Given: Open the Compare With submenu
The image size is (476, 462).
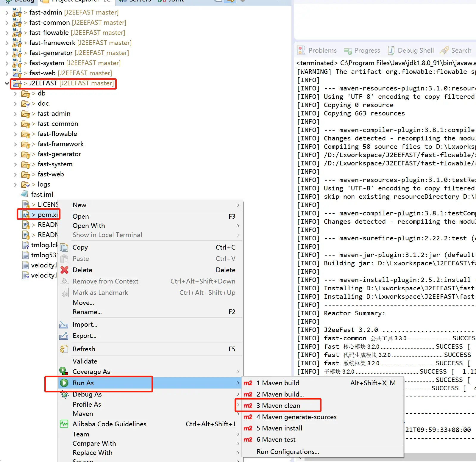Looking at the screenshot, I should (x=150, y=444).
